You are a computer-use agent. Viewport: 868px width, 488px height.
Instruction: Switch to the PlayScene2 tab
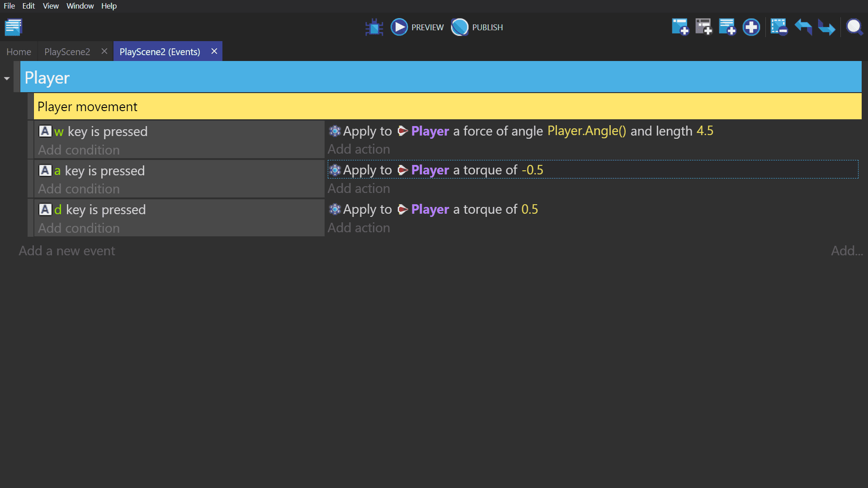(x=67, y=52)
